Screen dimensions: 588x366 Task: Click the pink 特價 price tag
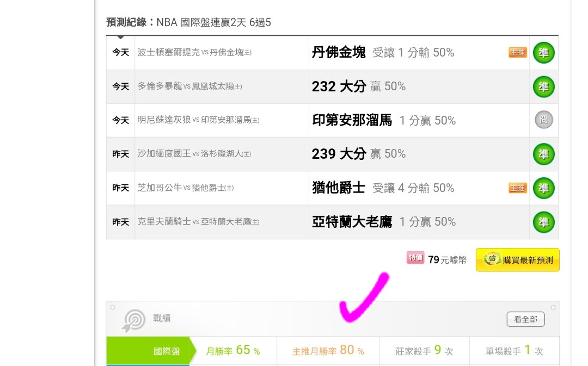click(x=415, y=258)
